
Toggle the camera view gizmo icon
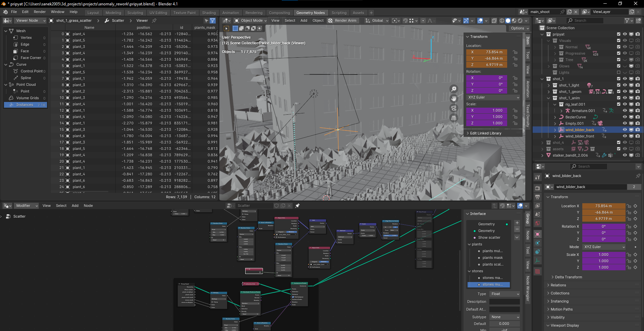(453, 108)
